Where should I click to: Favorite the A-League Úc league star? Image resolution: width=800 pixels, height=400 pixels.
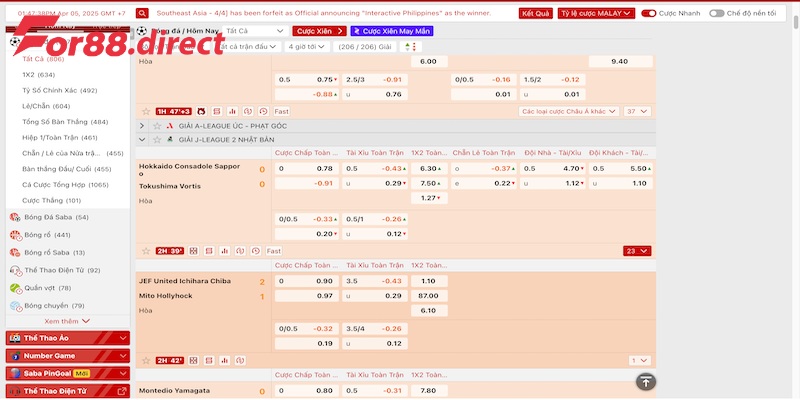(156, 126)
